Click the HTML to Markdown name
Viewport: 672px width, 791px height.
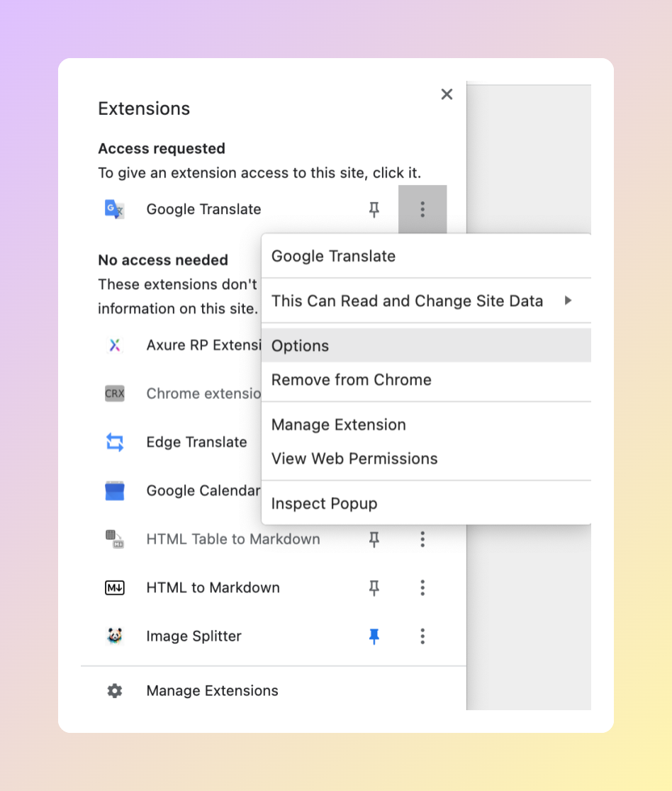coord(213,588)
